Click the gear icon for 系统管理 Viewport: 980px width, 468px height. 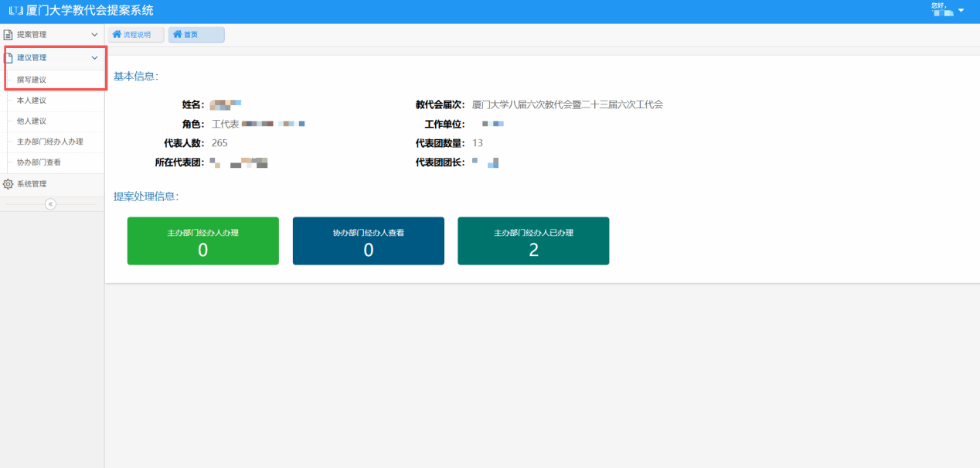point(9,184)
